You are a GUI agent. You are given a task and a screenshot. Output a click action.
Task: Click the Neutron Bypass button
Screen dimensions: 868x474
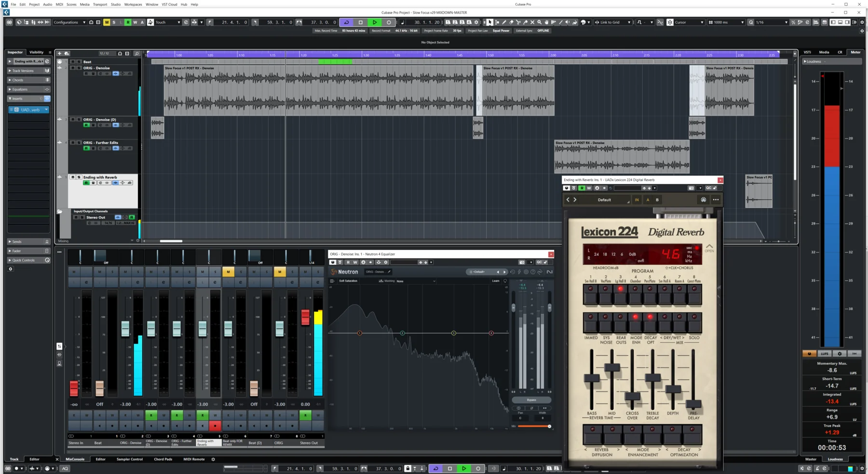point(531,400)
